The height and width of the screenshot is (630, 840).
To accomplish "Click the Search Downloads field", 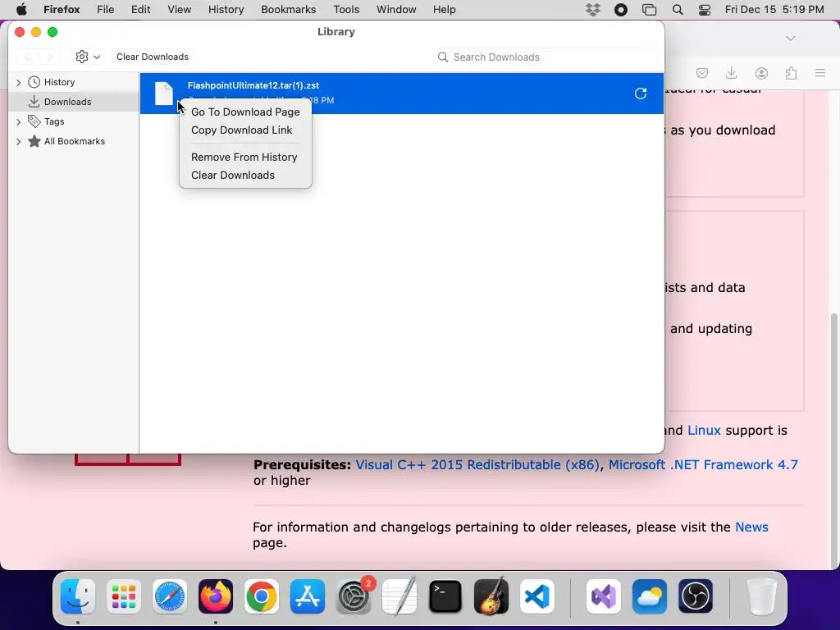I will pyautogui.click(x=545, y=57).
